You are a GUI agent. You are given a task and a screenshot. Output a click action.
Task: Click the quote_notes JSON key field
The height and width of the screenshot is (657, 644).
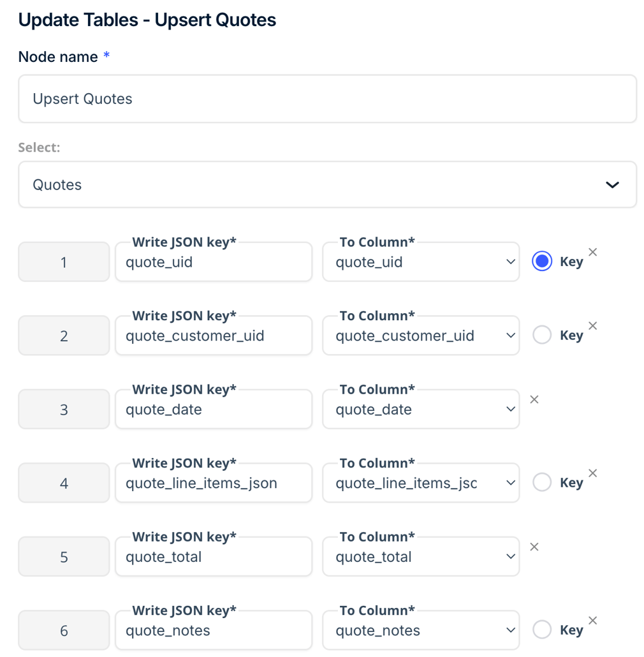(213, 630)
